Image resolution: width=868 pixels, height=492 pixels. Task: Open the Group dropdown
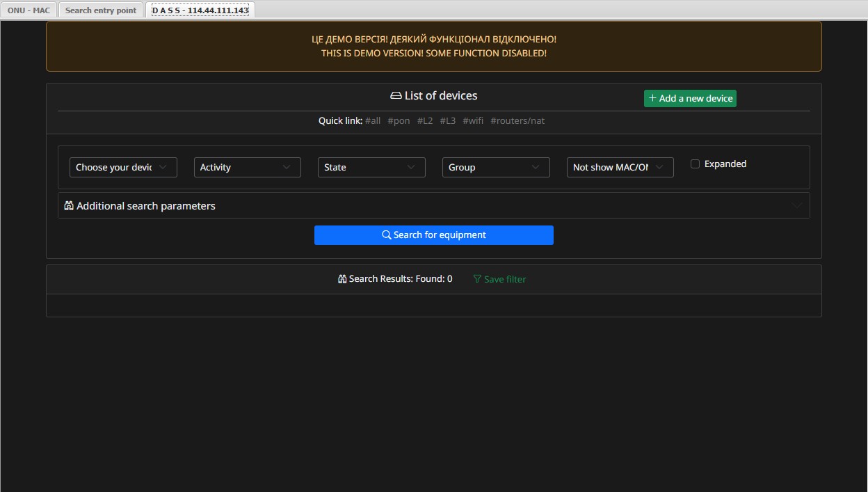click(x=495, y=168)
